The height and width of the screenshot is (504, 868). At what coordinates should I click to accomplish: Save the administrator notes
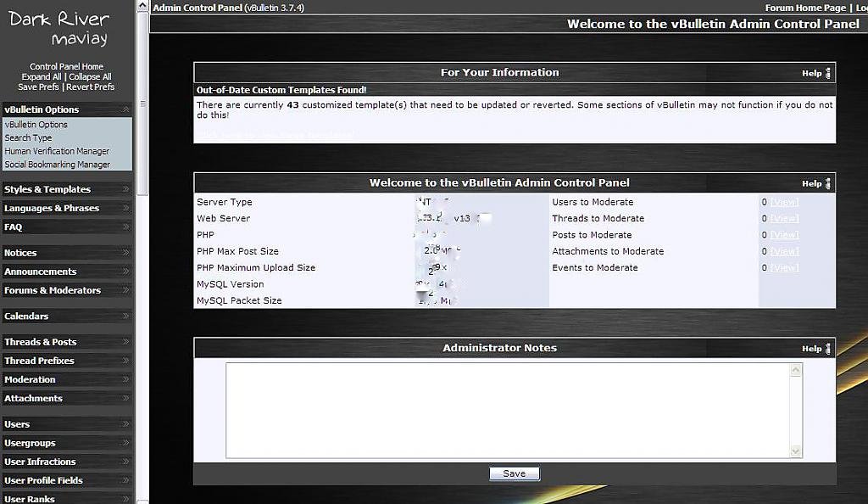pyautogui.click(x=515, y=474)
